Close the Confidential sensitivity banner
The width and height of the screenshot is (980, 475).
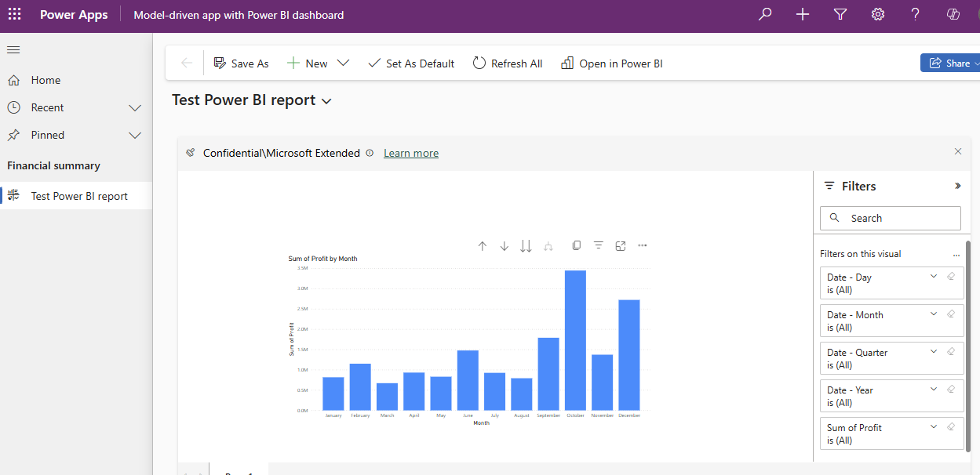(x=957, y=151)
